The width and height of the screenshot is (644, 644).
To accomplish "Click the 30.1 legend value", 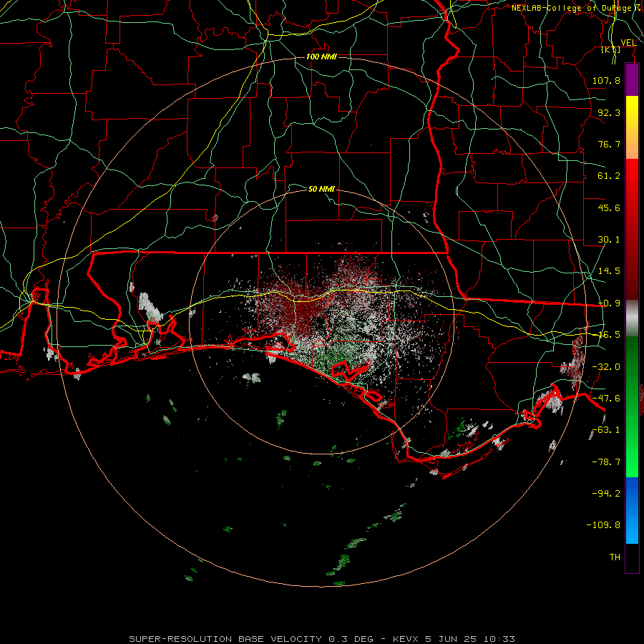I will [609, 240].
